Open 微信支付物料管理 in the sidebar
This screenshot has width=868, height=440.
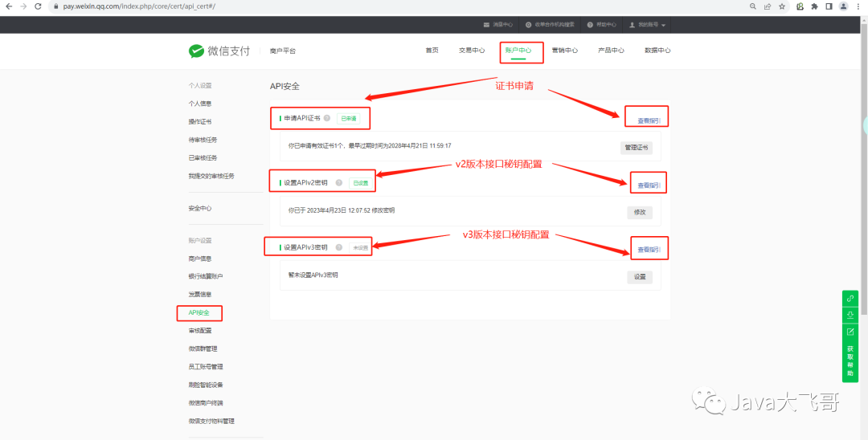pyautogui.click(x=211, y=422)
